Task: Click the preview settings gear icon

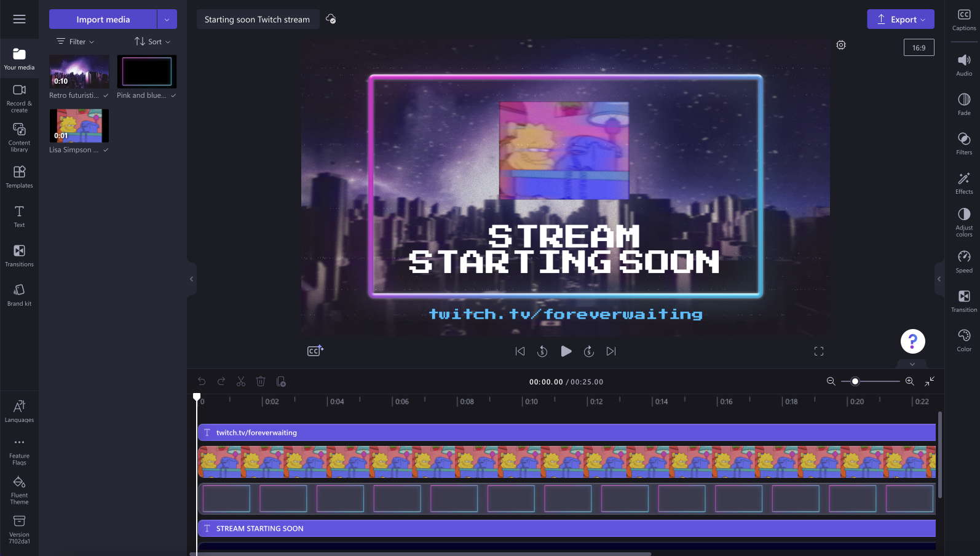Action: [x=841, y=45]
